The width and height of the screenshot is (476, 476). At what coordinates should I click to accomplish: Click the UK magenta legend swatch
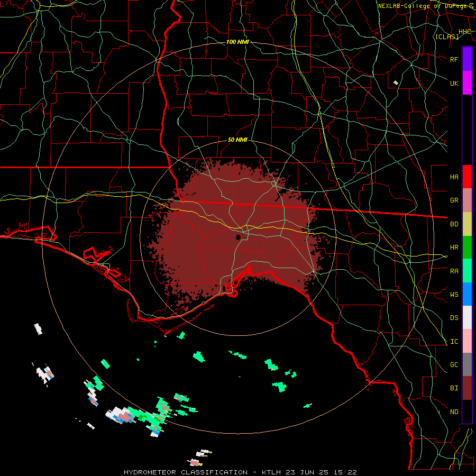click(x=467, y=83)
